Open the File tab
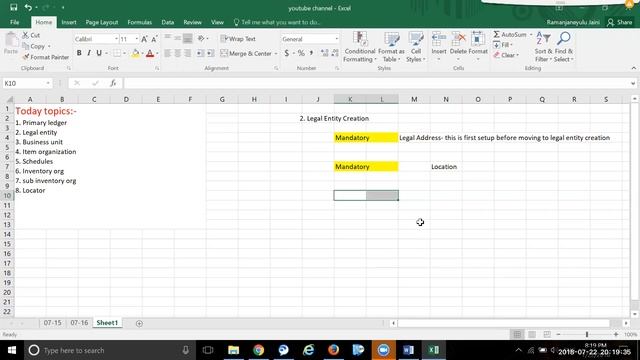 (15, 22)
